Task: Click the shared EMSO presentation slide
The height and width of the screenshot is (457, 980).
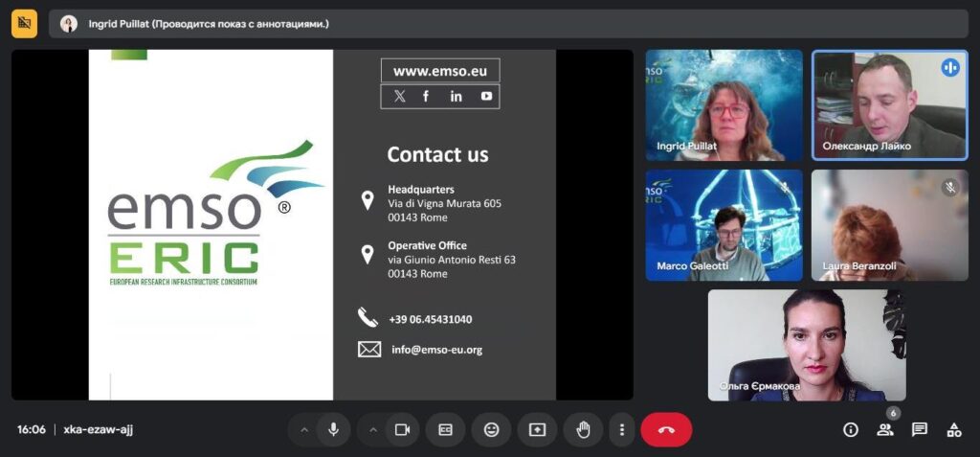Action: 322,225
